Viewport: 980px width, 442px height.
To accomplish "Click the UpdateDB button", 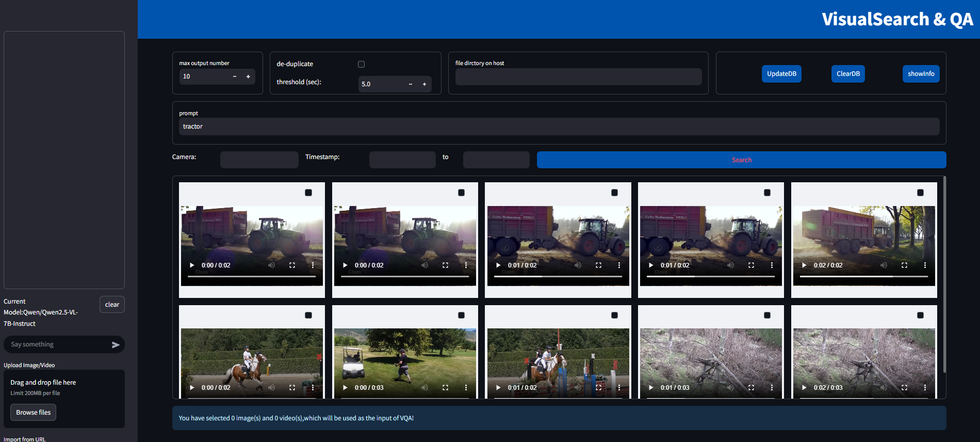I will click(781, 74).
